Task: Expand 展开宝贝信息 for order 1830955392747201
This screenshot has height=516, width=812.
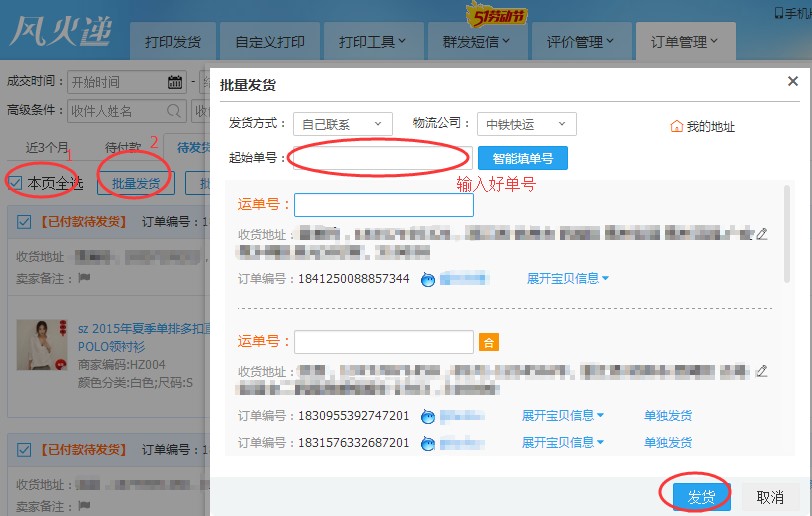Action: pyautogui.click(x=563, y=415)
